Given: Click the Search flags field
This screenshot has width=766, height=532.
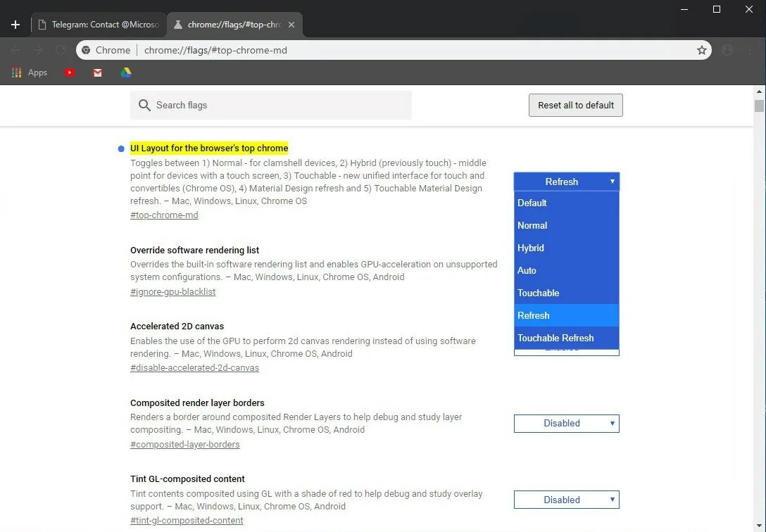Looking at the screenshot, I should (270, 106).
